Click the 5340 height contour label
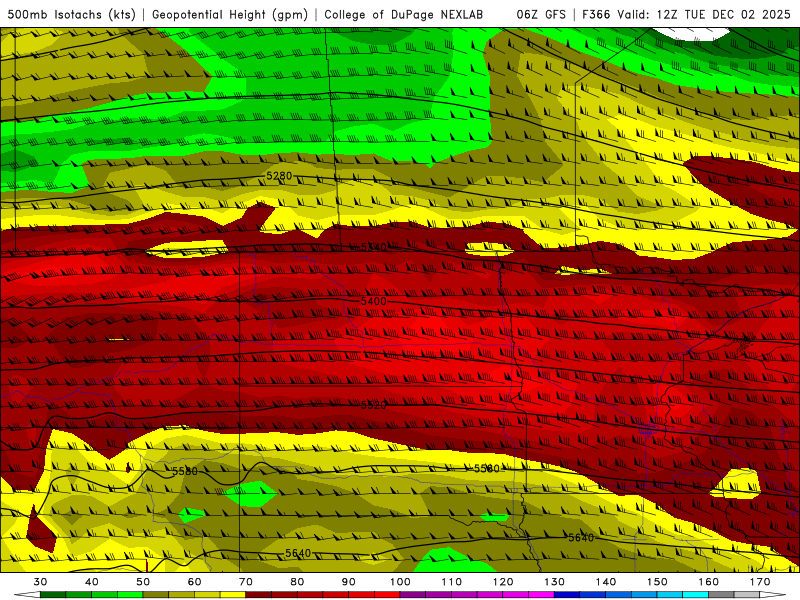 [373, 247]
